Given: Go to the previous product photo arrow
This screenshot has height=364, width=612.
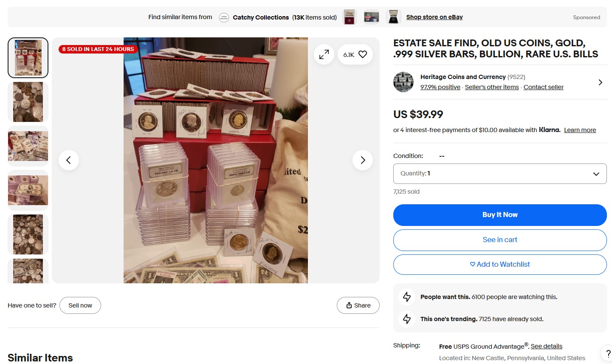Looking at the screenshot, I should click(x=69, y=160).
